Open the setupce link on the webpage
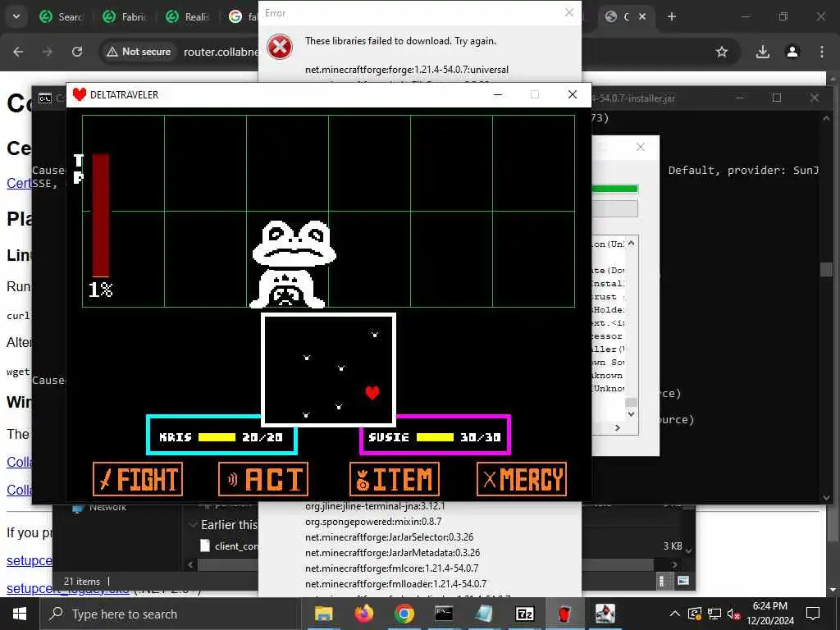This screenshot has height=630, width=840. pyautogui.click(x=30, y=560)
